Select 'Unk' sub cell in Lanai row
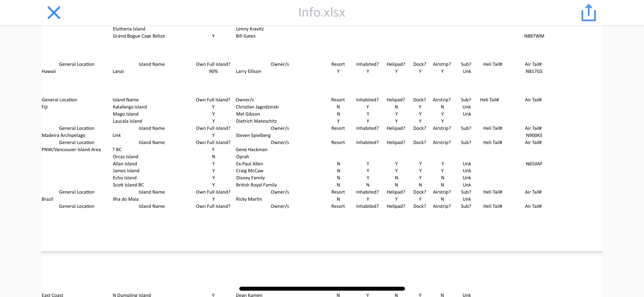This screenshot has height=297, width=644. tap(467, 71)
